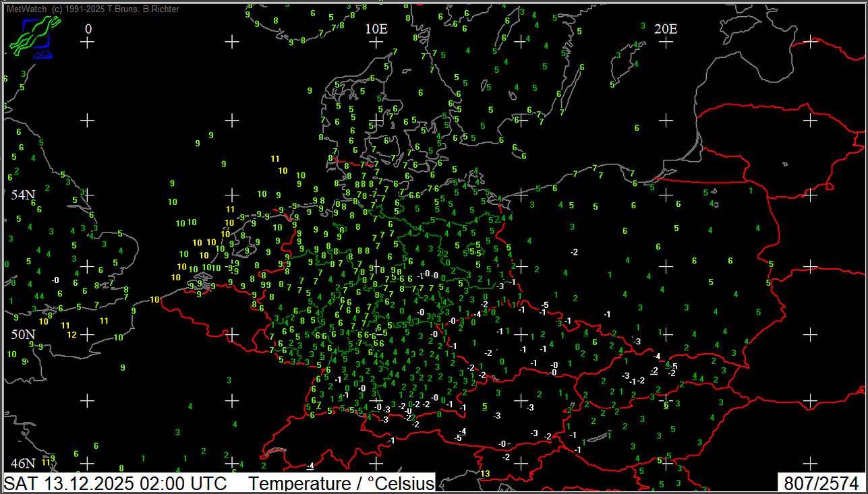Click the grid cross below the 10E label
The image size is (868, 494).
376,42
